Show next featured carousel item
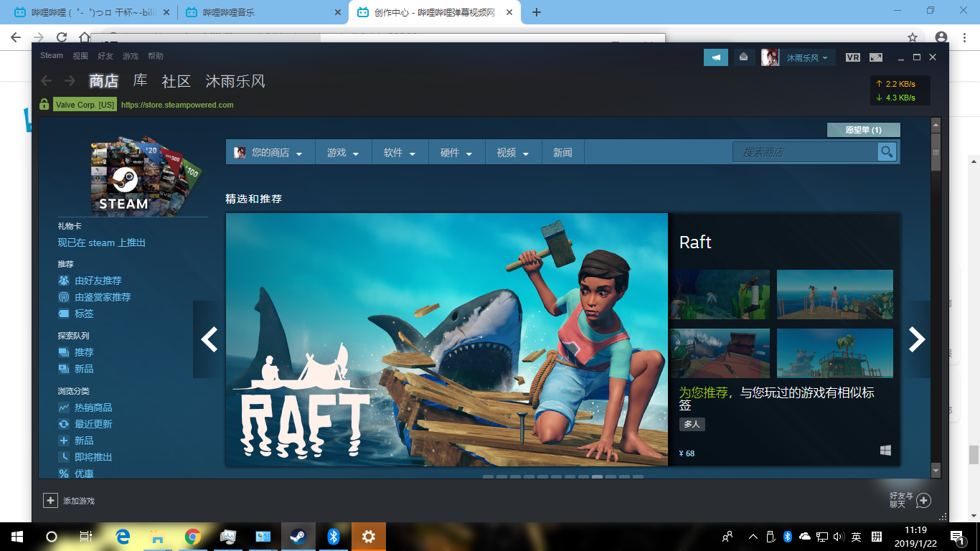The width and height of the screenshot is (980, 551). [916, 339]
